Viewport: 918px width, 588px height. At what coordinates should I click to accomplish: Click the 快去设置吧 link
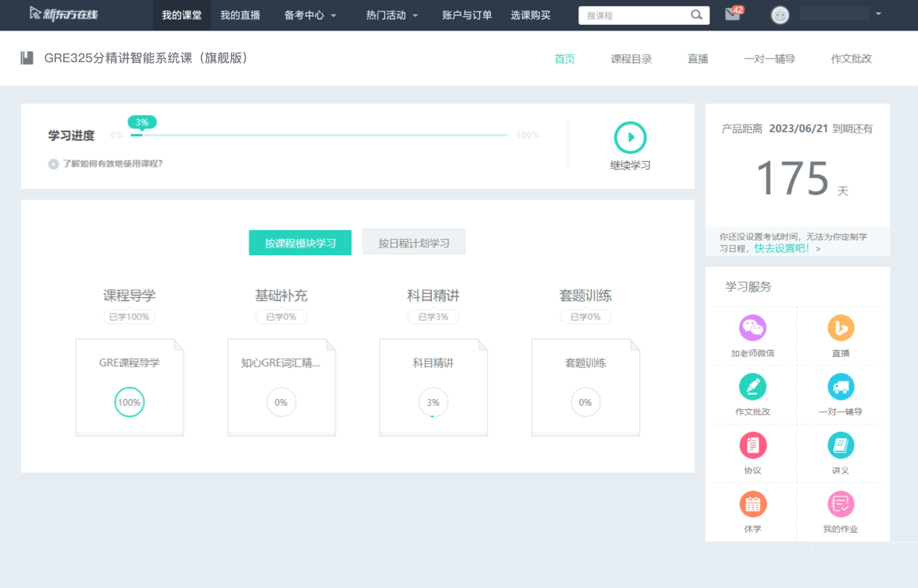click(x=782, y=248)
